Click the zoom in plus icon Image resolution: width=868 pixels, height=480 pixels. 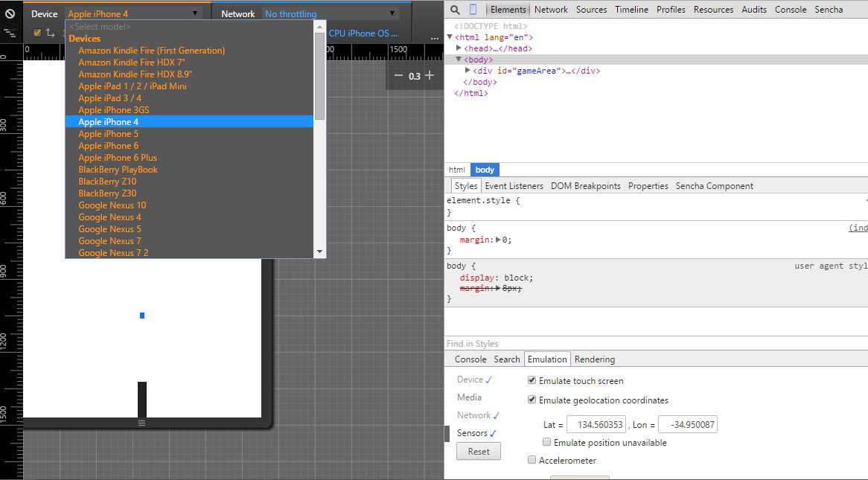pos(430,75)
